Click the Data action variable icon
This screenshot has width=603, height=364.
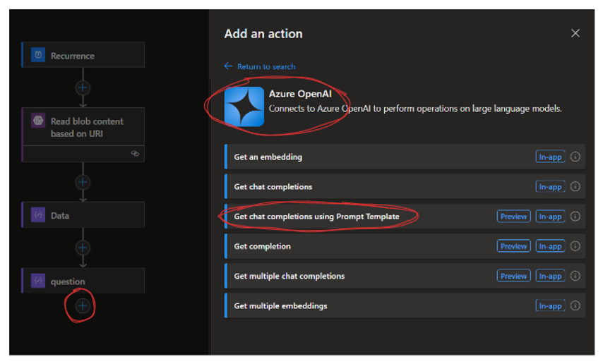tap(38, 215)
